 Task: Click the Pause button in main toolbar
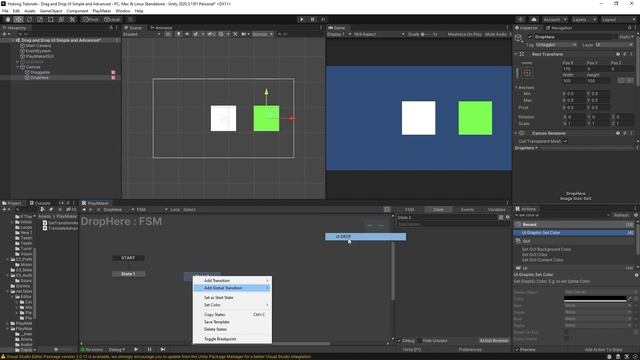[x=313, y=19]
